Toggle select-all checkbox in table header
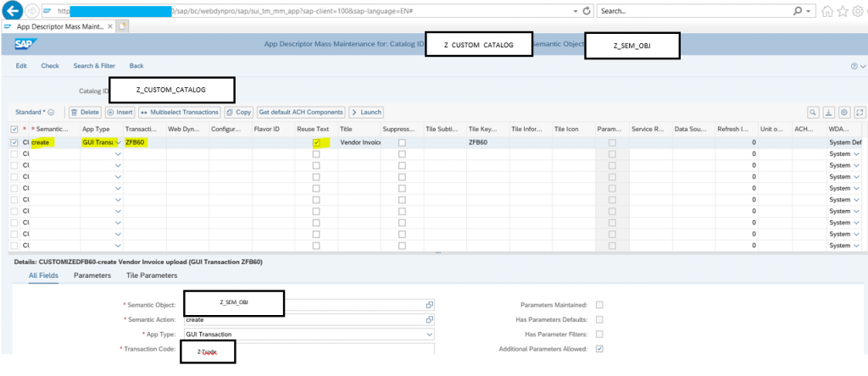868x376 pixels. tap(15, 130)
